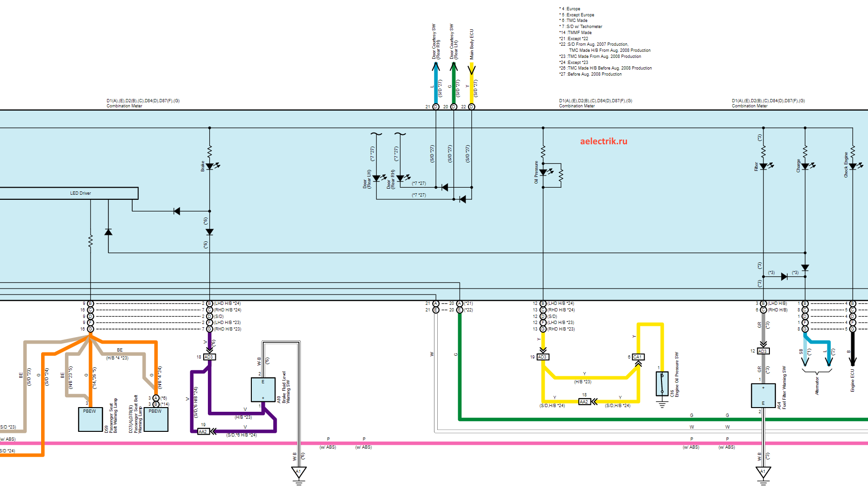Select the Engine Oil Pressure switch symbol

coord(662,384)
